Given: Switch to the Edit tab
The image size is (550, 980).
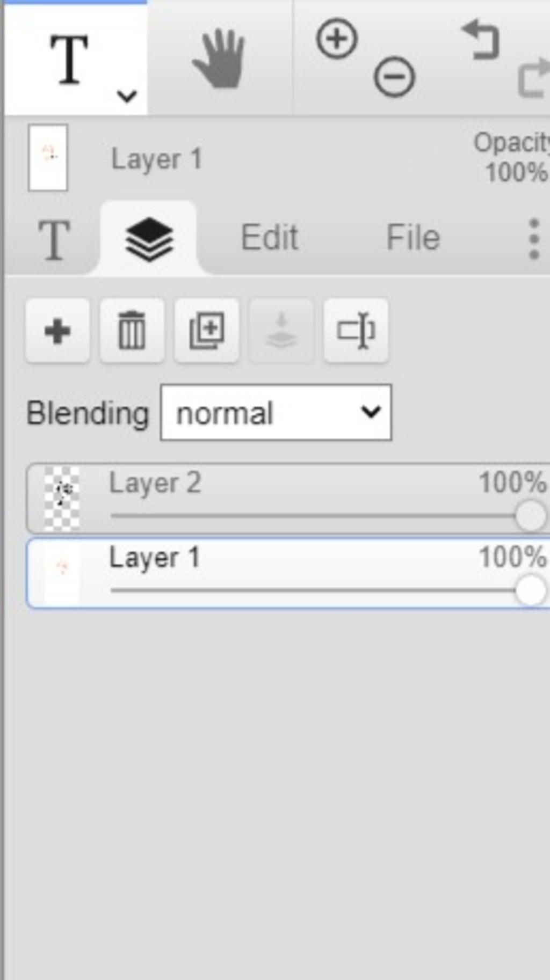Looking at the screenshot, I should point(269,238).
